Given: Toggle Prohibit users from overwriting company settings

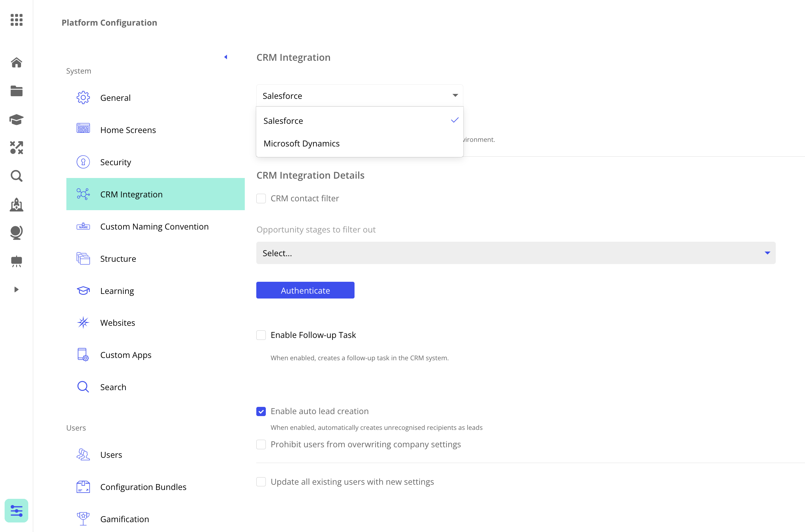Looking at the screenshot, I should pos(261,444).
